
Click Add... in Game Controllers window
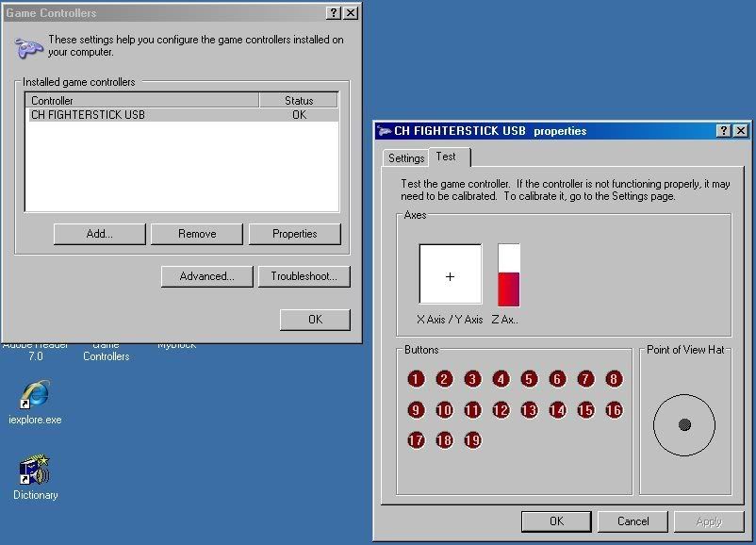[x=99, y=234]
